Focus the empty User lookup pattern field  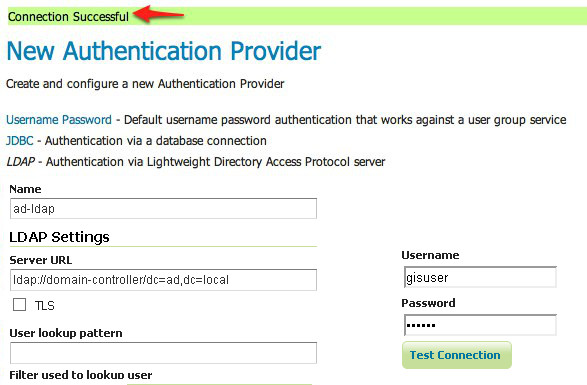pyautogui.click(x=163, y=353)
